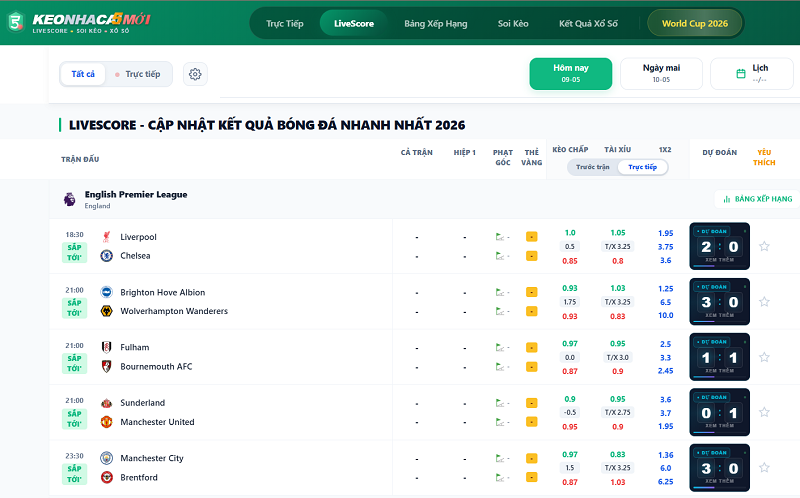Click Manchester City match draw odds 6.0
The image size is (800, 498).
click(x=665, y=468)
